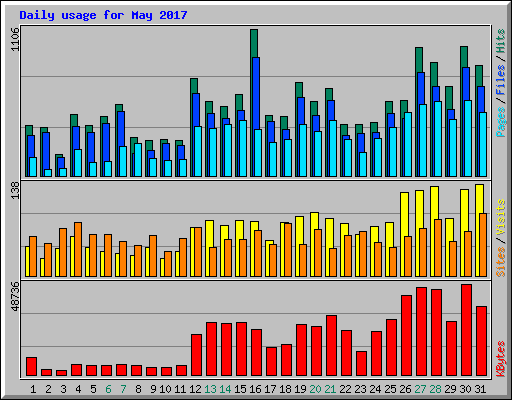Click the red KBytes bar for day 1
This screenshot has height=400, width=512.
pyautogui.click(x=31, y=367)
